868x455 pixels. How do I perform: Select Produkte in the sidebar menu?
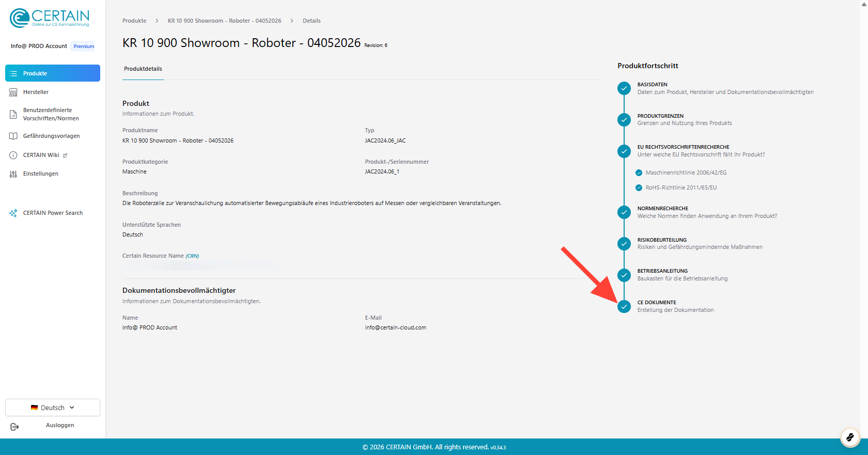[53, 73]
